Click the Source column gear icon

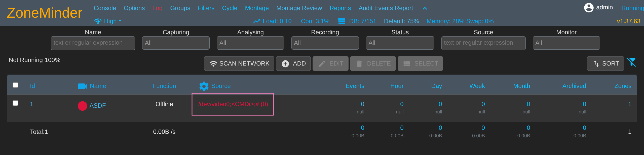[x=204, y=86]
